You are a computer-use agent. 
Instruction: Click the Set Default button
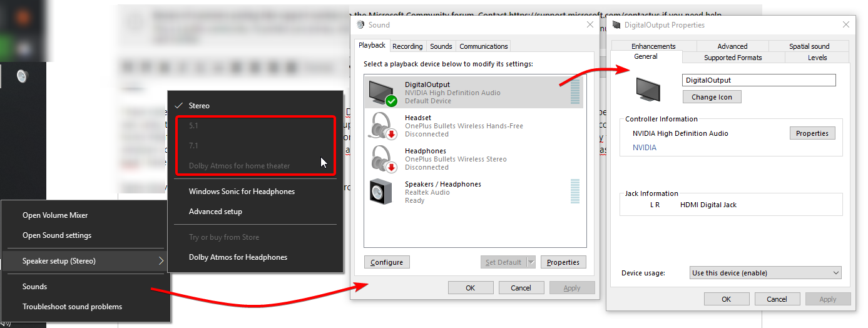click(x=504, y=262)
